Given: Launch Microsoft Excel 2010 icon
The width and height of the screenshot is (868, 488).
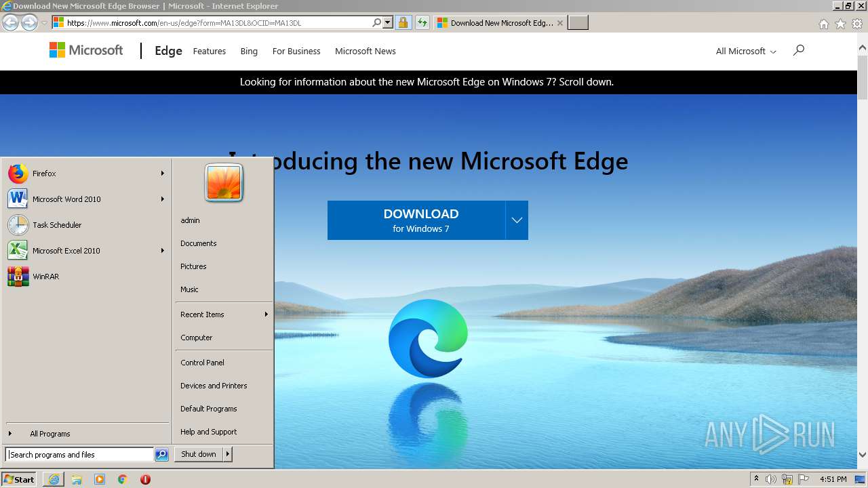Looking at the screenshot, I should pos(18,251).
